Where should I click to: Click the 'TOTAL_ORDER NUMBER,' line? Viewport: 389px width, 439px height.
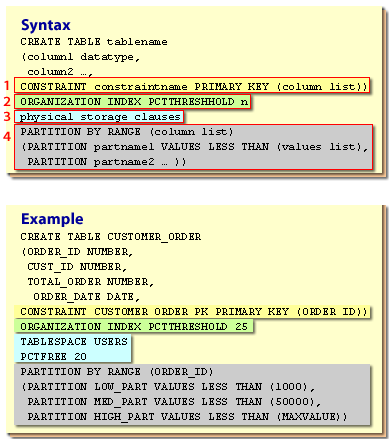pyautogui.click(x=90, y=282)
